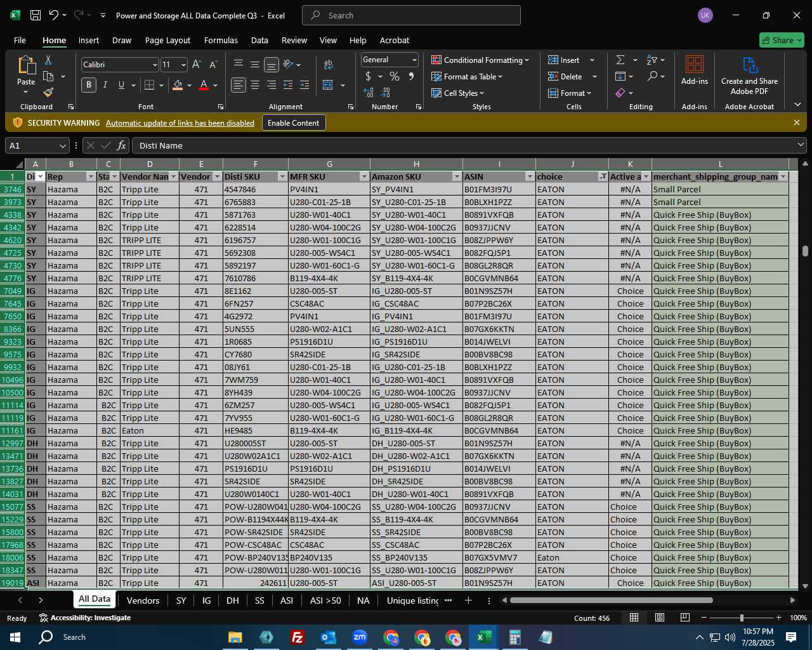This screenshot has width=812, height=650.
Task: Click the Format Painter brush icon
Action: (48, 93)
